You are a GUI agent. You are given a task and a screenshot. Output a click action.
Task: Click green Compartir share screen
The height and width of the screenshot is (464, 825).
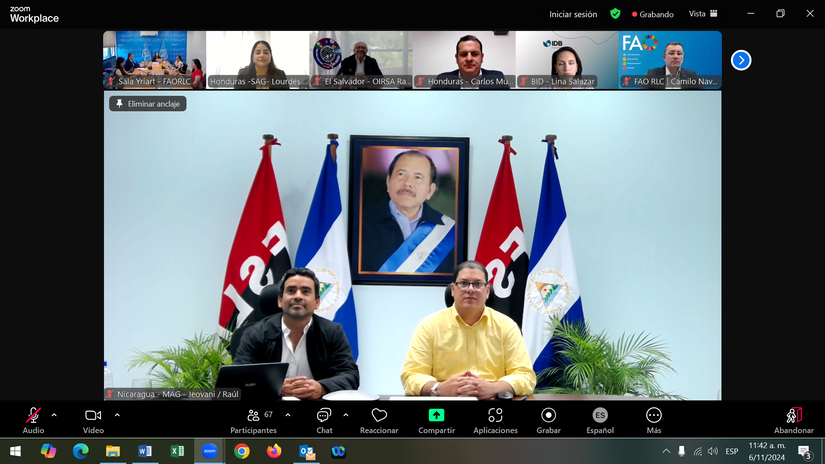[x=436, y=420]
